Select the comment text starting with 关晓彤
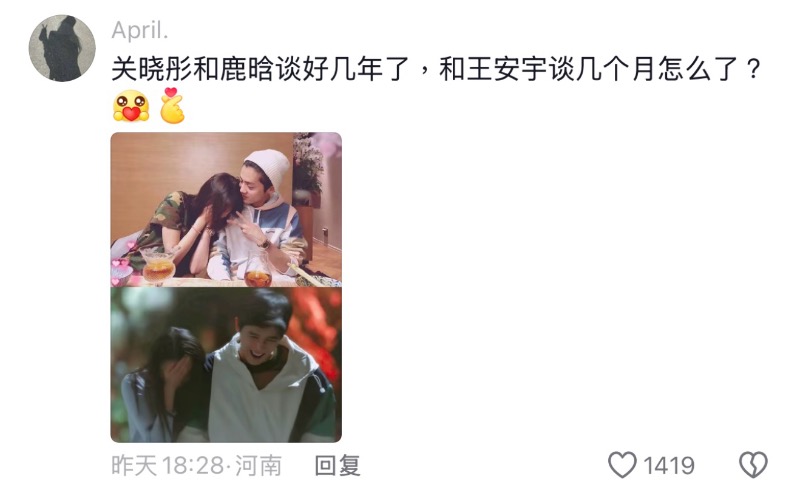 [x=436, y=69]
